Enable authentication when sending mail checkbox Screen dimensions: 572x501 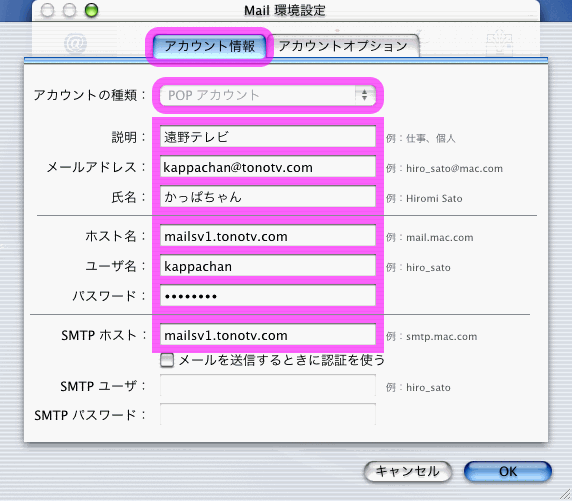pos(167,361)
